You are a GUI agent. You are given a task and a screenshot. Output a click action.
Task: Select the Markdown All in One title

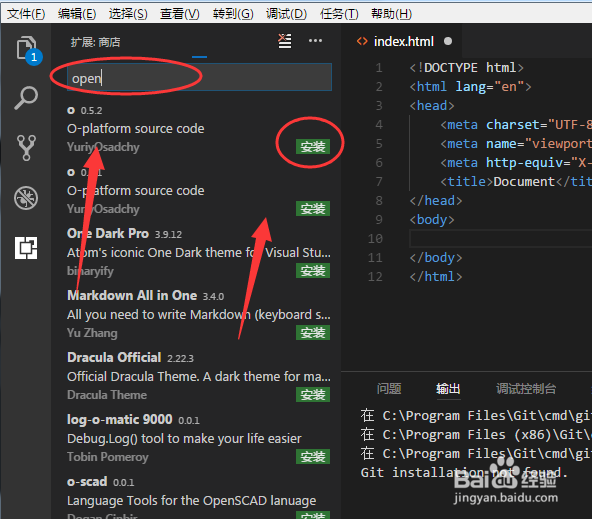point(132,295)
